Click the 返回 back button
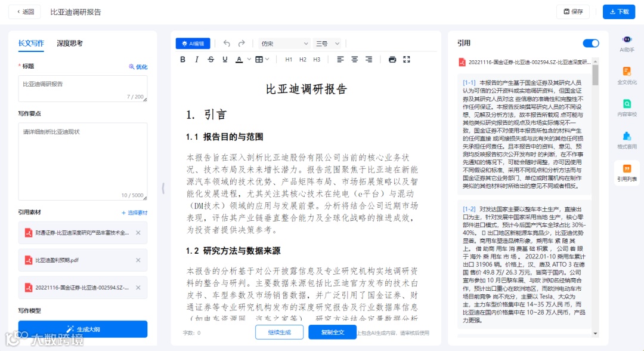The image size is (644, 351). tap(25, 12)
